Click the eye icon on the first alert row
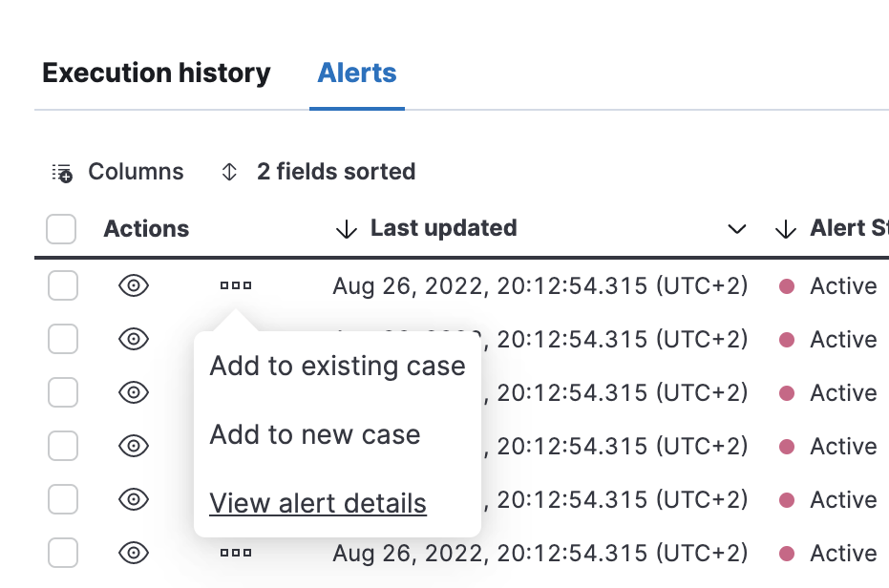Image resolution: width=889 pixels, height=588 pixels. (x=133, y=285)
